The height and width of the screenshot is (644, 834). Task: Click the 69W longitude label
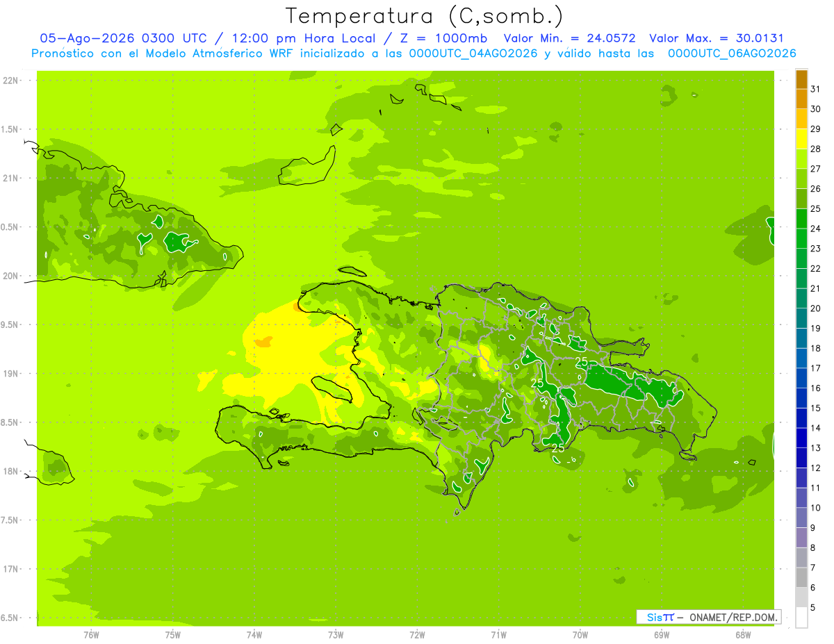(661, 634)
